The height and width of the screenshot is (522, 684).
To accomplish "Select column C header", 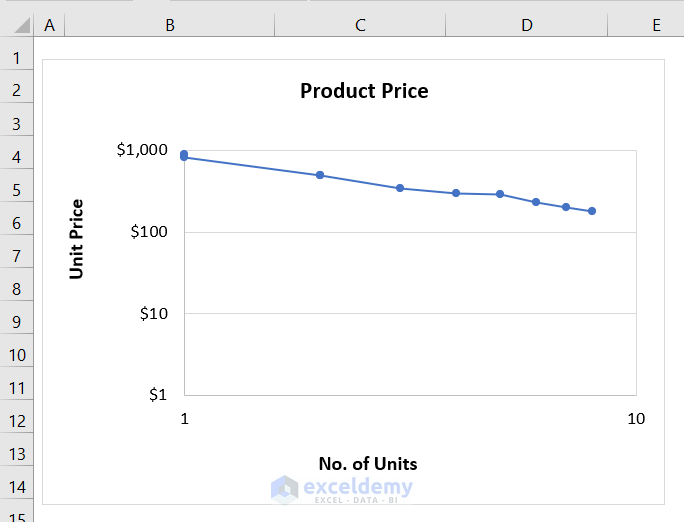I will pos(360,25).
